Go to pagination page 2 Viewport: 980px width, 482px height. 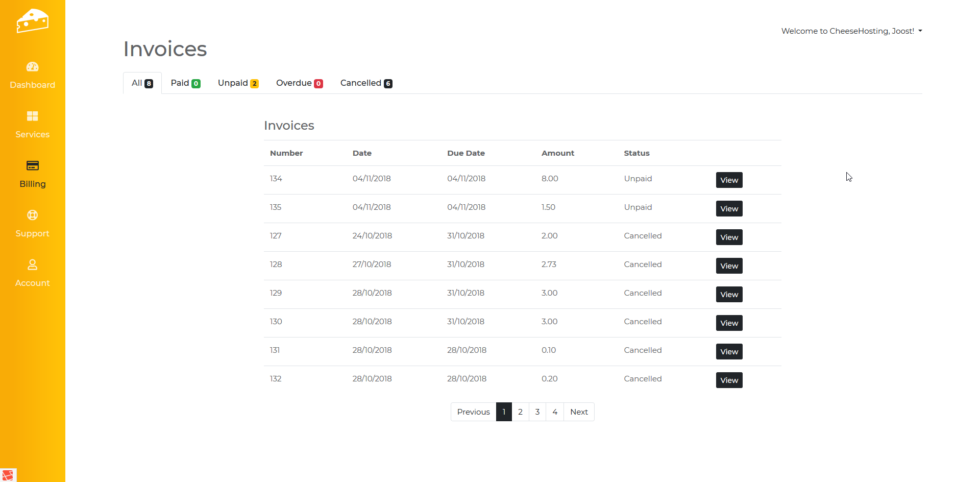[x=520, y=412]
